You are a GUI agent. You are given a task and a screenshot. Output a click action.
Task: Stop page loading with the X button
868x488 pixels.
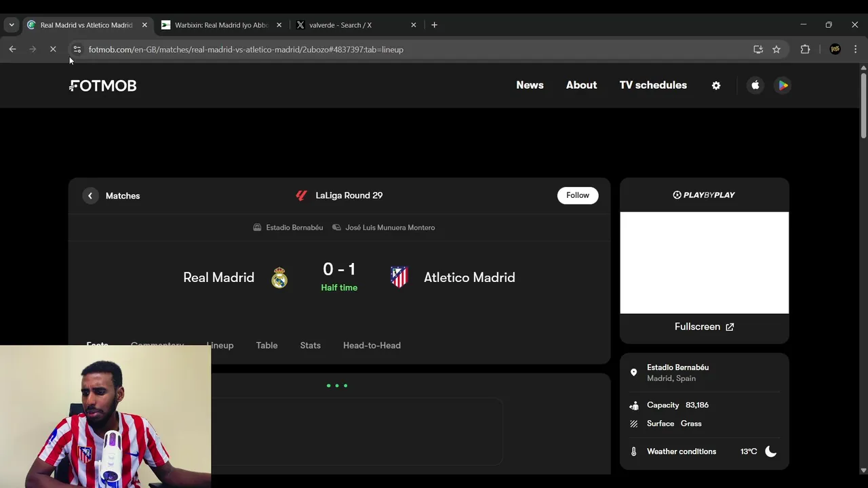coord(53,49)
